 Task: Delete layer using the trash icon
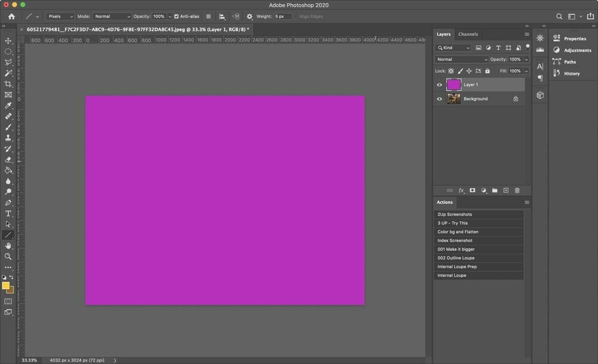click(x=517, y=191)
